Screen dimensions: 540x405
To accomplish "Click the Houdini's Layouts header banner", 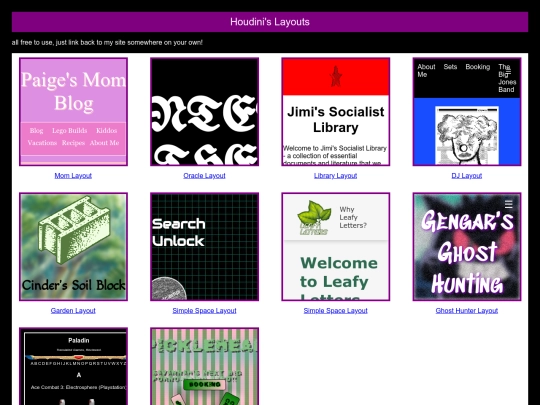I will click(270, 22).
